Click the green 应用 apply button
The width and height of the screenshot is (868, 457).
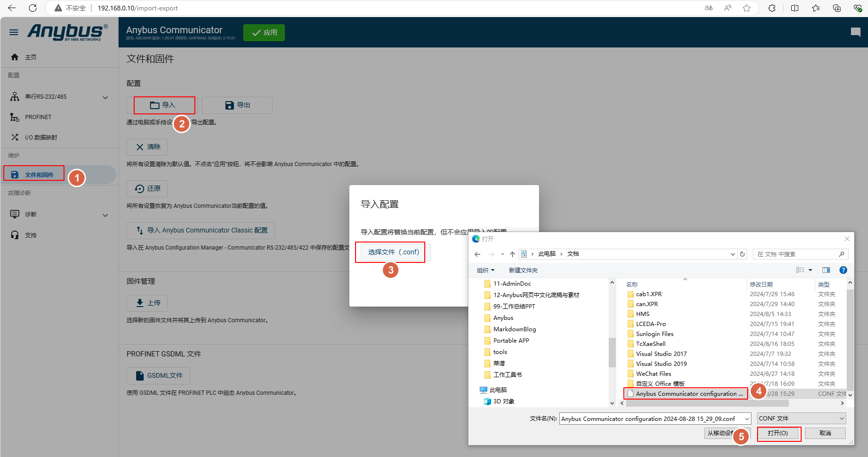click(264, 32)
